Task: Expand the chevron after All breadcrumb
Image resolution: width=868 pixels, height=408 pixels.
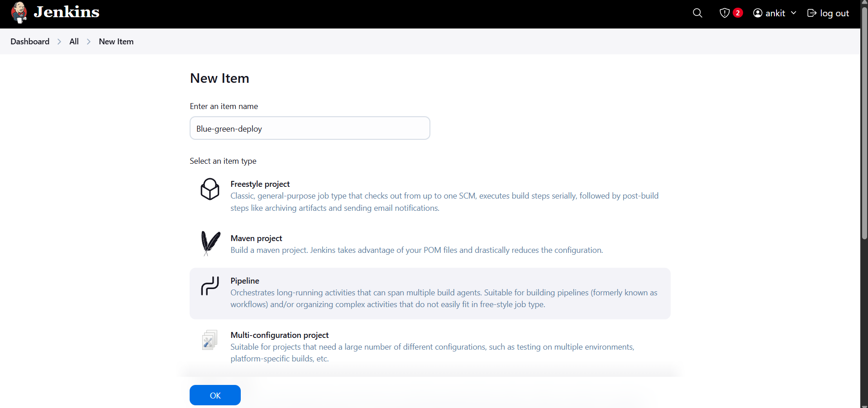Action: [89, 42]
